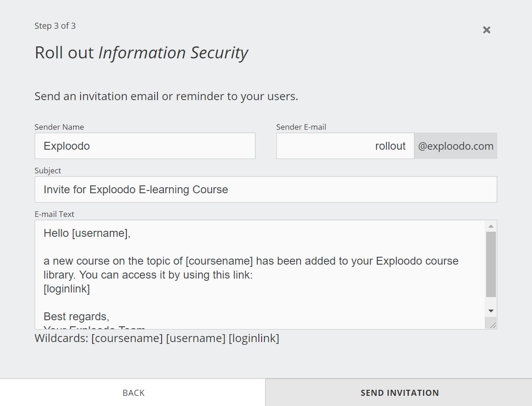Image resolution: width=532 pixels, height=406 pixels.
Task: Select the Subject text field
Action: click(266, 190)
